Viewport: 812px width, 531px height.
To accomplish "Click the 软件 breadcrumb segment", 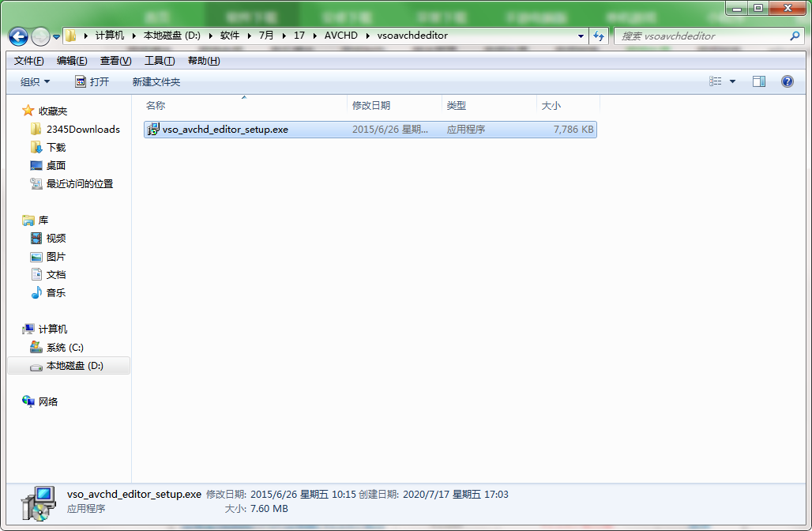I will [230, 36].
